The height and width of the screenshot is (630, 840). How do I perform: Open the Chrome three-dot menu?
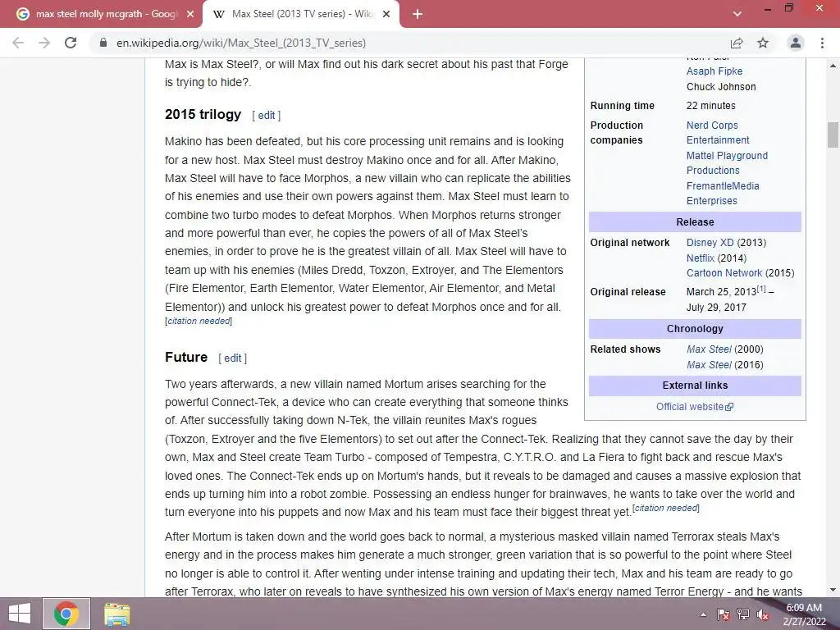tap(822, 43)
